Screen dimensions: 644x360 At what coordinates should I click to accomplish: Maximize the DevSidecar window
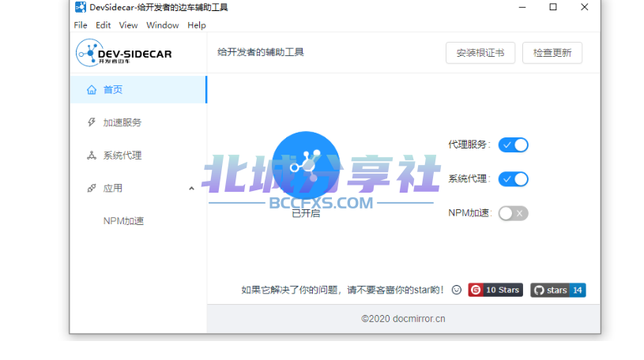(x=553, y=7)
